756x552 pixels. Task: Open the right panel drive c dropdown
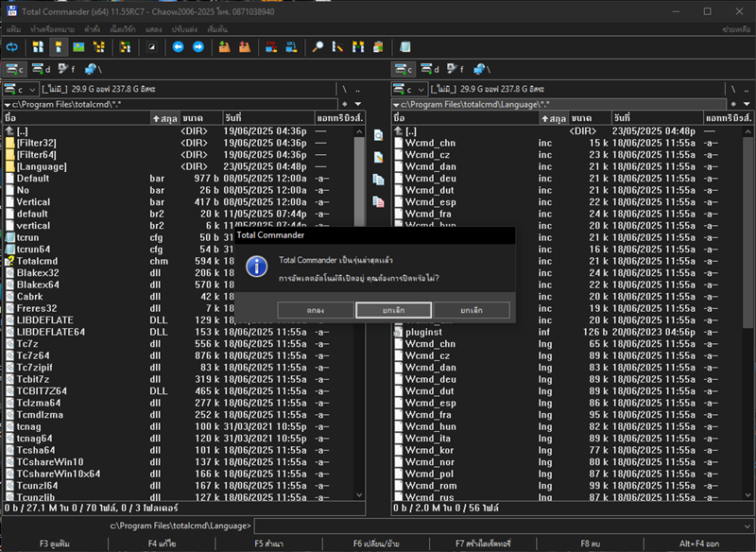pyautogui.click(x=410, y=88)
